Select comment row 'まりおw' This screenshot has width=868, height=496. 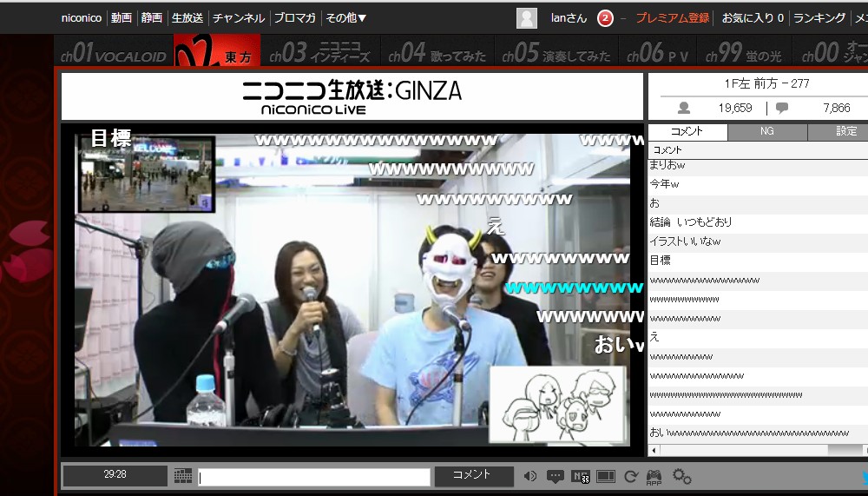(x=757, y=165)
